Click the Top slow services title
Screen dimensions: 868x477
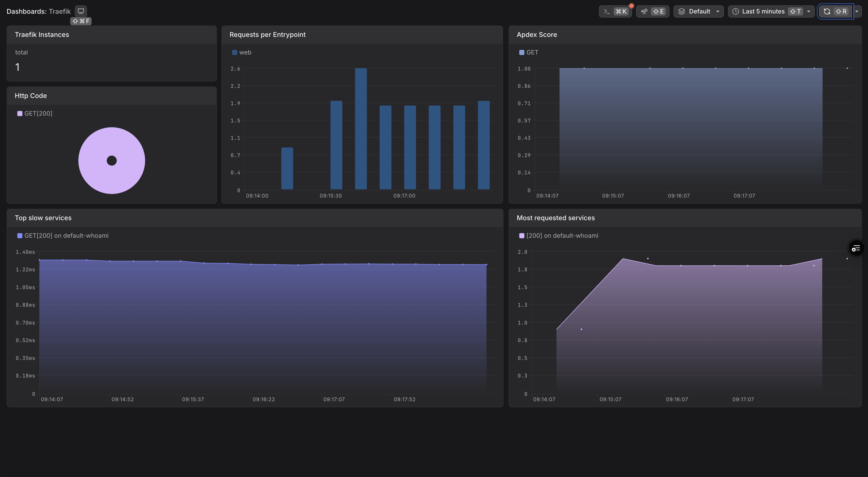pos(43,218)
